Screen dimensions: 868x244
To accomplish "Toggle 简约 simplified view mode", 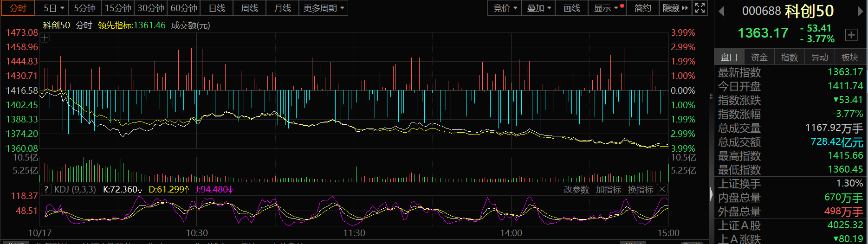I will (x=642, y=8).
